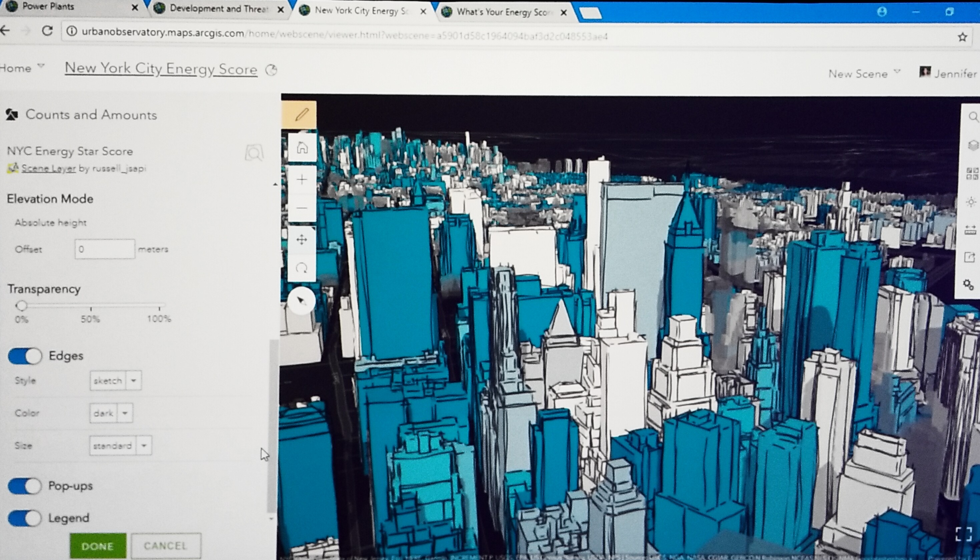Open the edge Style sketch dropdown
Viewport: 980px width, 560px height.
[116, 380]
